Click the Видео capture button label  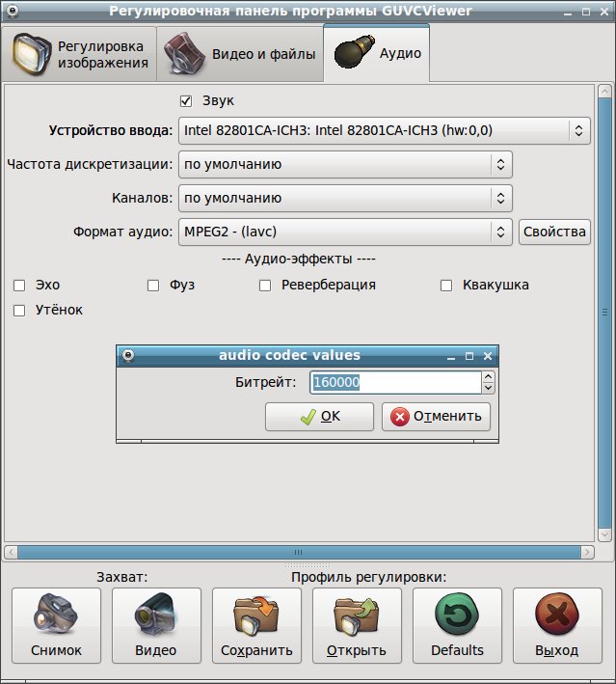155,650
